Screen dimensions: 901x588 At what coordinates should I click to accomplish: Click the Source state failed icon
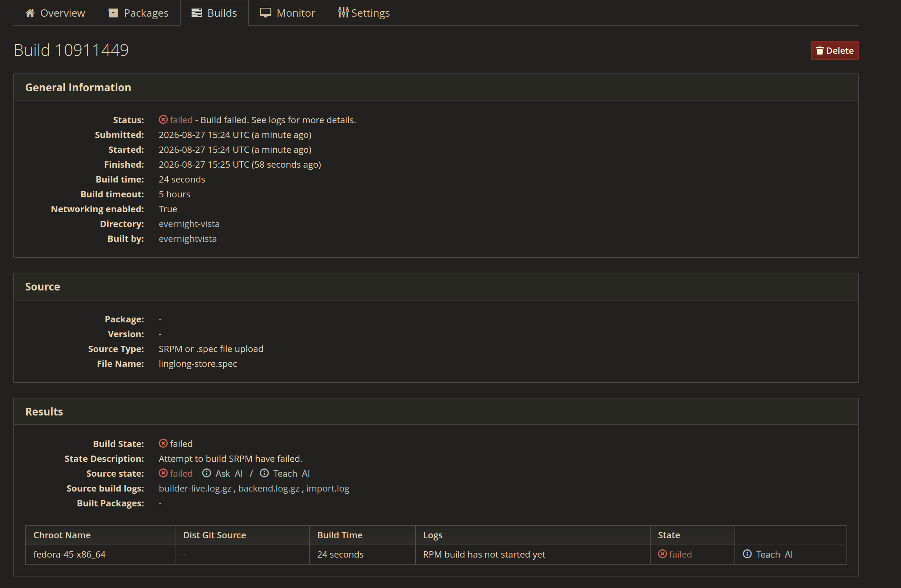[x=163, y=473]
